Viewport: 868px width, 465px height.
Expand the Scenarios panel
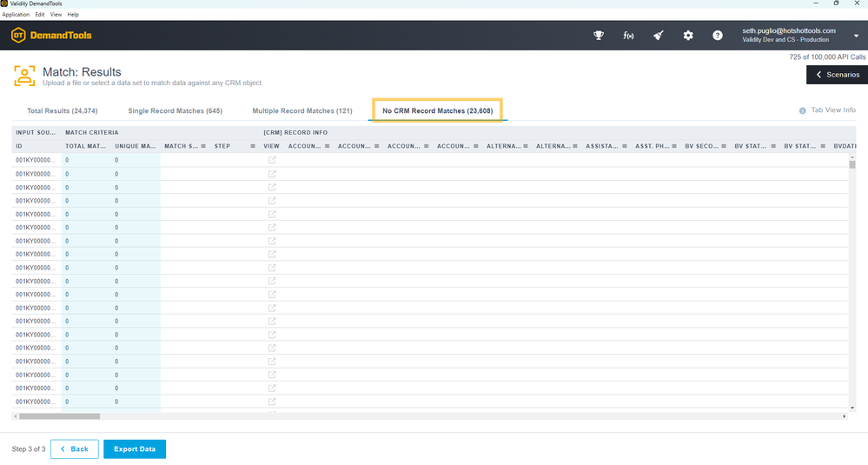[x=837, y=75]
